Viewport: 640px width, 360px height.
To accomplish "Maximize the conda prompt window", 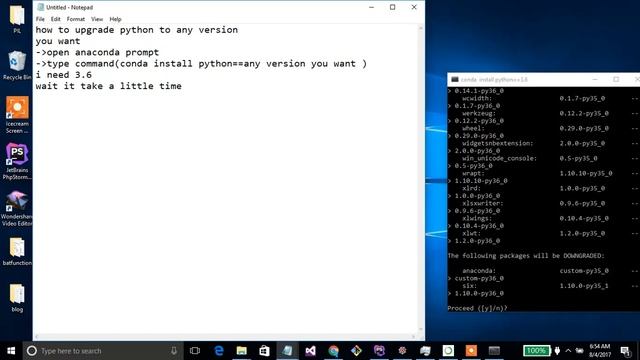I will [616, 79].
